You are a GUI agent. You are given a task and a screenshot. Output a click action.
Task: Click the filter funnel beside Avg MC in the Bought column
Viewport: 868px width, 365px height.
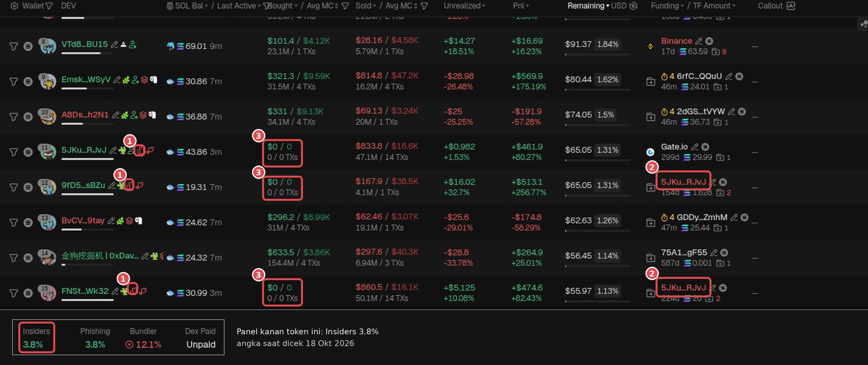(x=345, y=6)
